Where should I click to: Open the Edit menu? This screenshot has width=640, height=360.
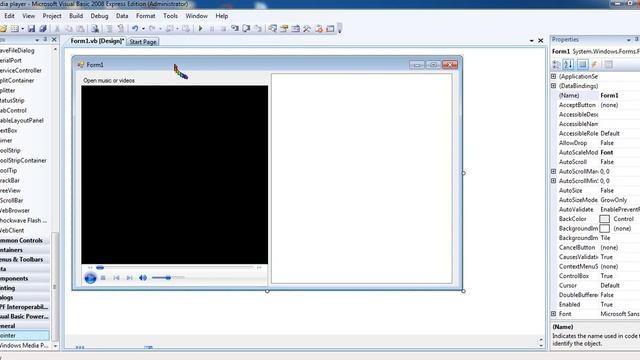click(x=9, y=16)
